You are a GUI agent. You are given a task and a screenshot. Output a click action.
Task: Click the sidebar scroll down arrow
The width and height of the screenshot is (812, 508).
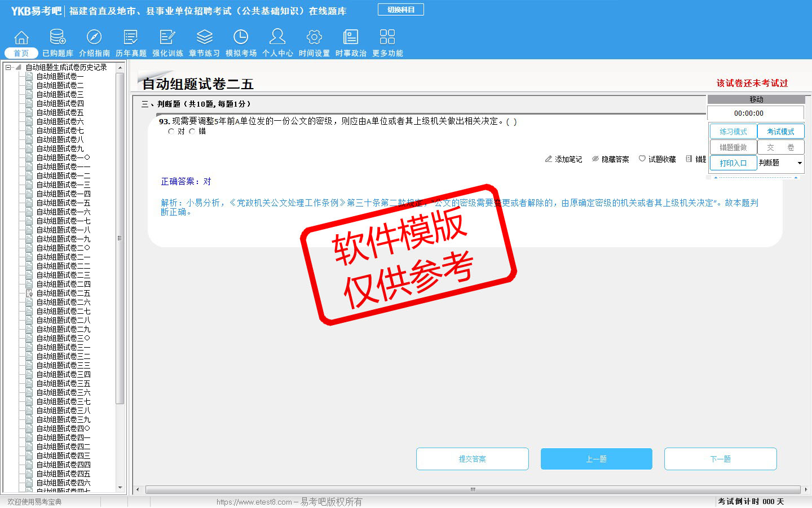pos(120,488)
